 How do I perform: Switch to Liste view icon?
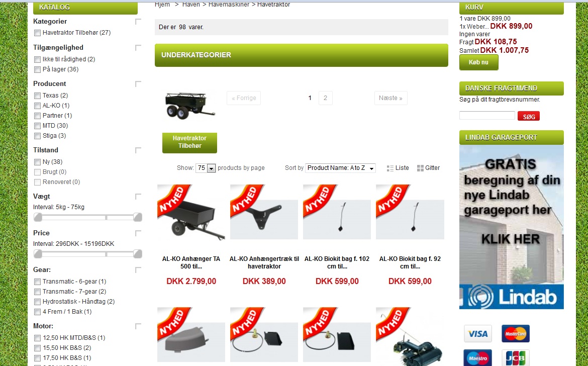tap(390, 168)
